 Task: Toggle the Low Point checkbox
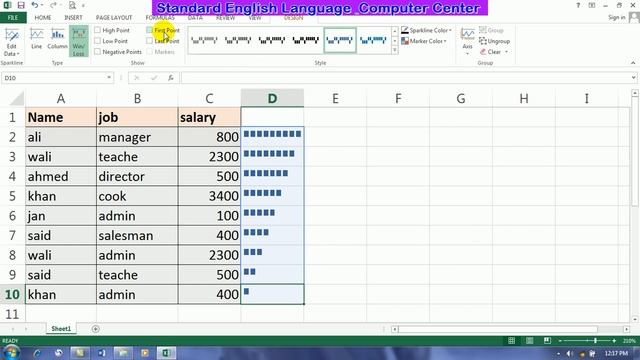pyautogui.click(x=98, y=41)
